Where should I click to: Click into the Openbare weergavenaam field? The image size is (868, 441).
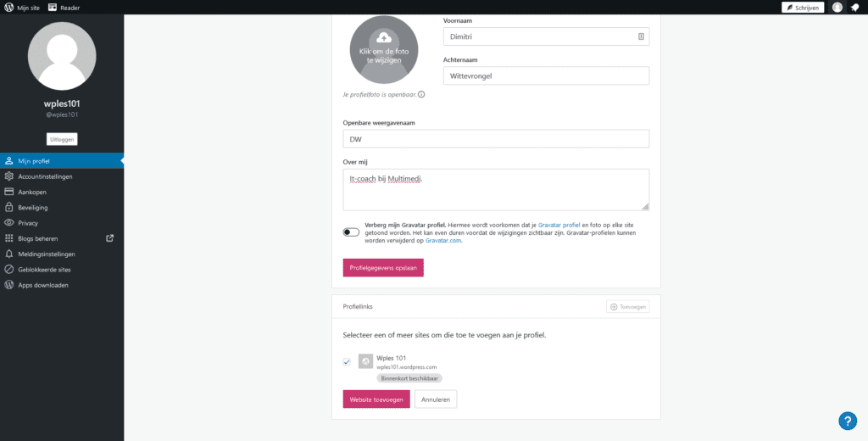tap(496, 138)
